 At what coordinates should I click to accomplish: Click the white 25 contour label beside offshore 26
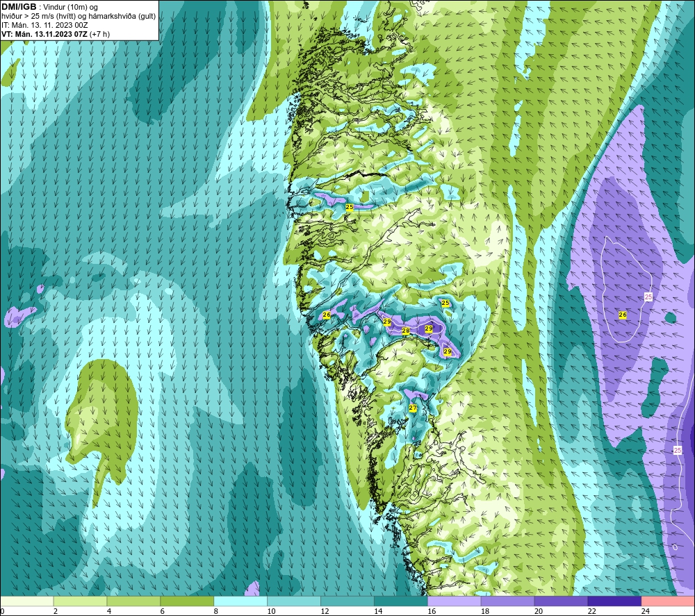click(648, 297)
